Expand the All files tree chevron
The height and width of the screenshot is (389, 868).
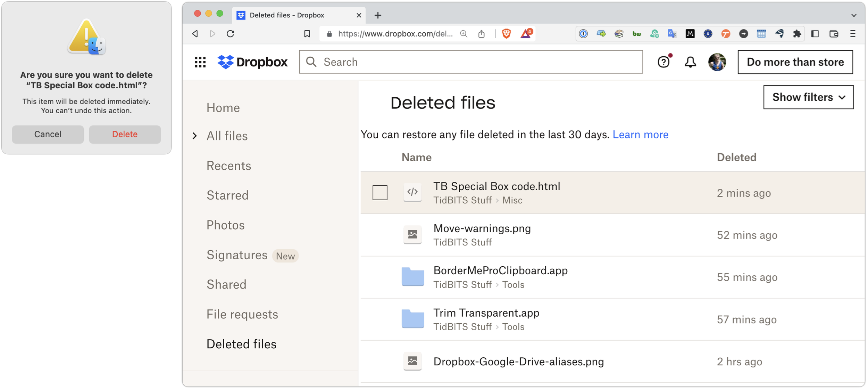[195, 136]
